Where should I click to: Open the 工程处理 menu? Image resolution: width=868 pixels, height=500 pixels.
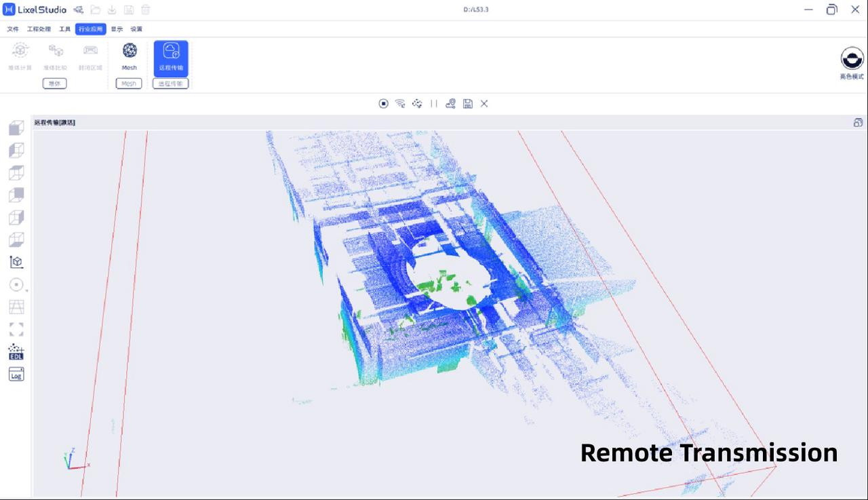(x=39, y=29)
